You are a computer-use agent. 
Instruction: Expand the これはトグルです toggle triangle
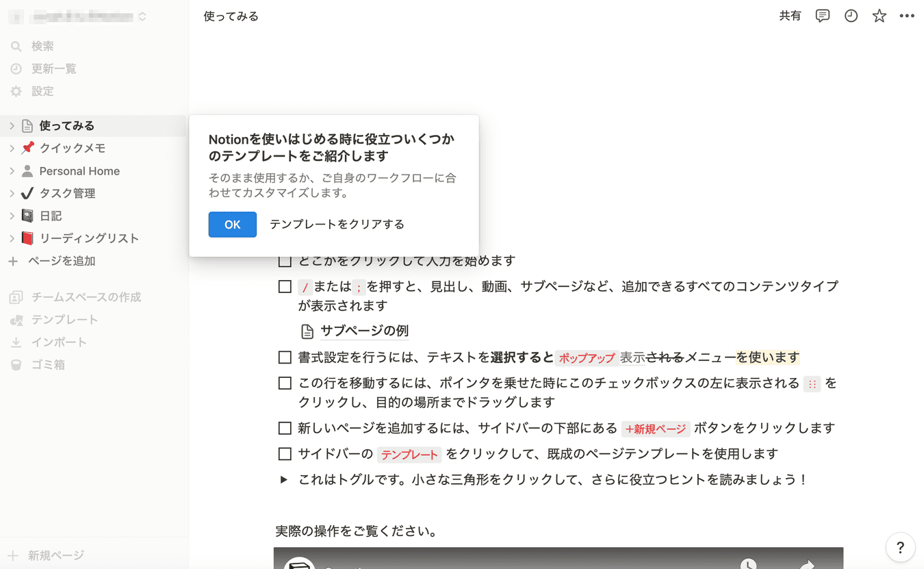coord(284,480)
